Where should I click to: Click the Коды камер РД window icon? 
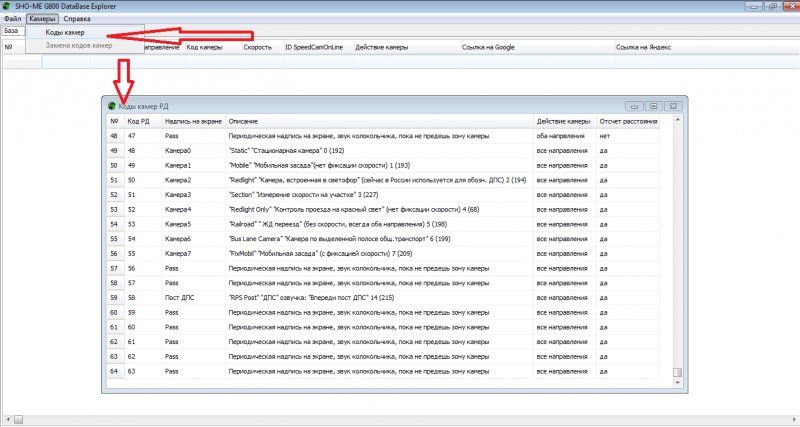point(112,105)
